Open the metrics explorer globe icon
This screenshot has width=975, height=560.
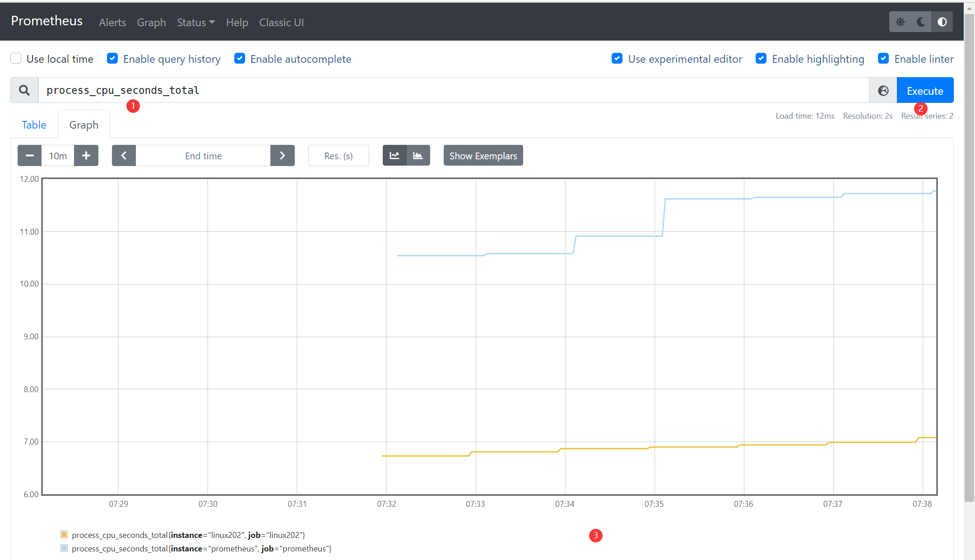coord(883,90)
